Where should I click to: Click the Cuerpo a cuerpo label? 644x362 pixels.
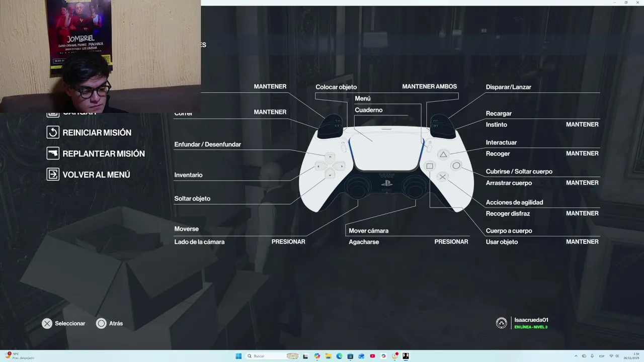(x=509, y=231)
